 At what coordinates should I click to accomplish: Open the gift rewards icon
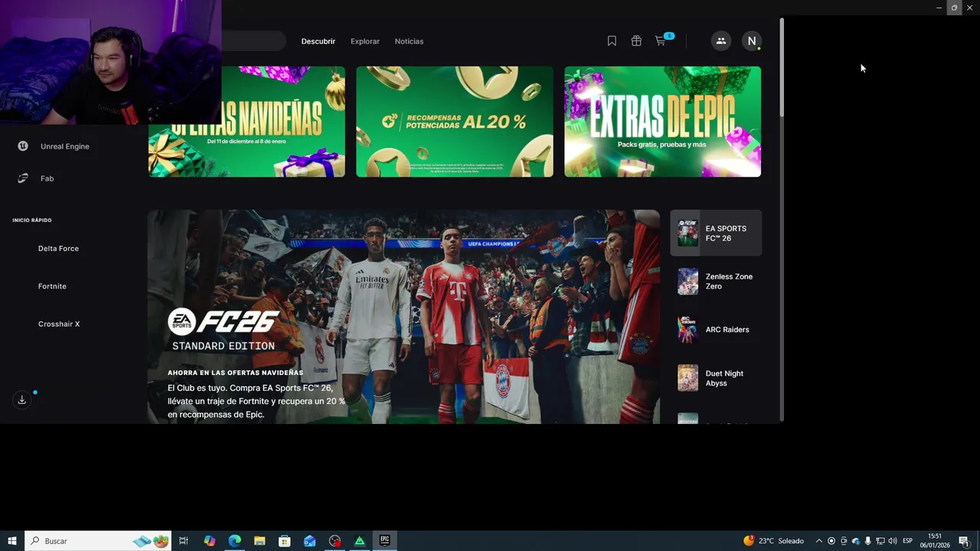(x=636, y=41)
